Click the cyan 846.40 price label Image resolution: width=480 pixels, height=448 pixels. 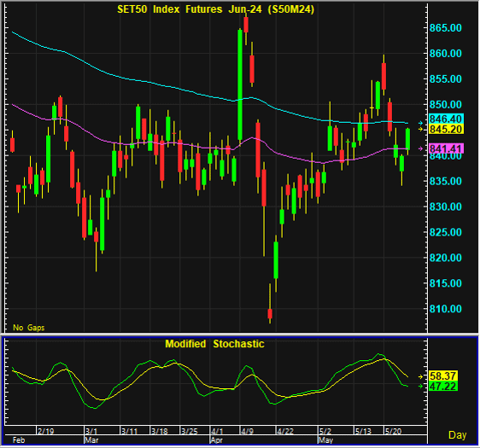click(x=446, y=119)
